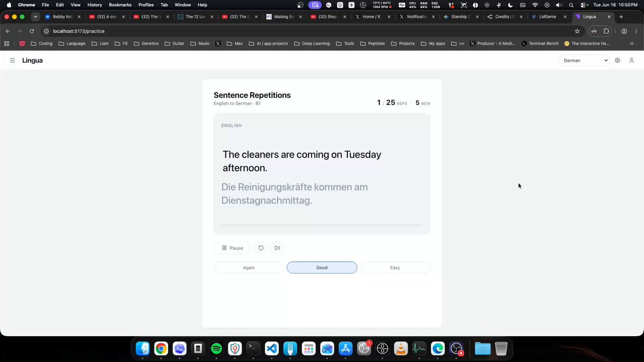
Task: Switch to the Credits tab
Action: pyautogui.click(x=504, y=17)
